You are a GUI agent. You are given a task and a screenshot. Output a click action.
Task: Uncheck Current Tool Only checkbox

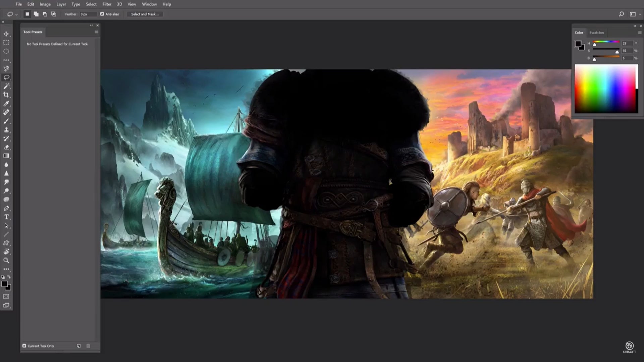click(x=24, y=346)
